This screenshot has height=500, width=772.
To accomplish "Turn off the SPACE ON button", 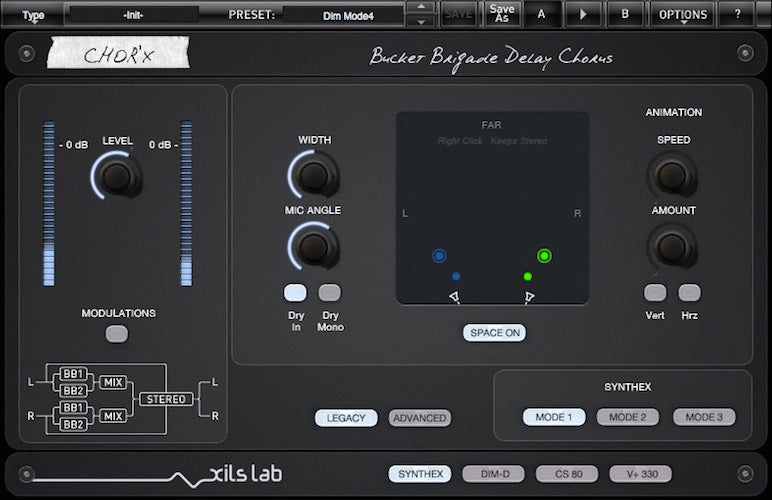I will [x=494, y=333].
